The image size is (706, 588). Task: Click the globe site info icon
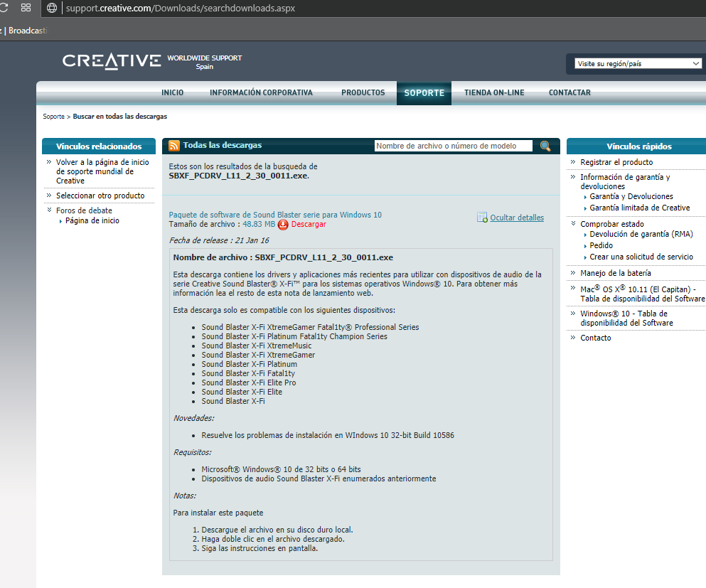[52, 8]
